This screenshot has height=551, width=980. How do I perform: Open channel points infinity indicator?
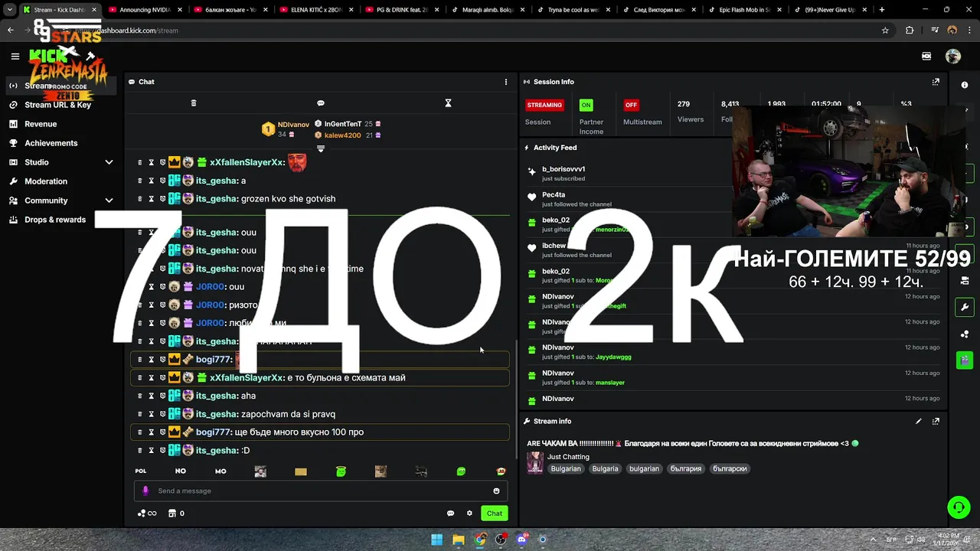point(147,514)
